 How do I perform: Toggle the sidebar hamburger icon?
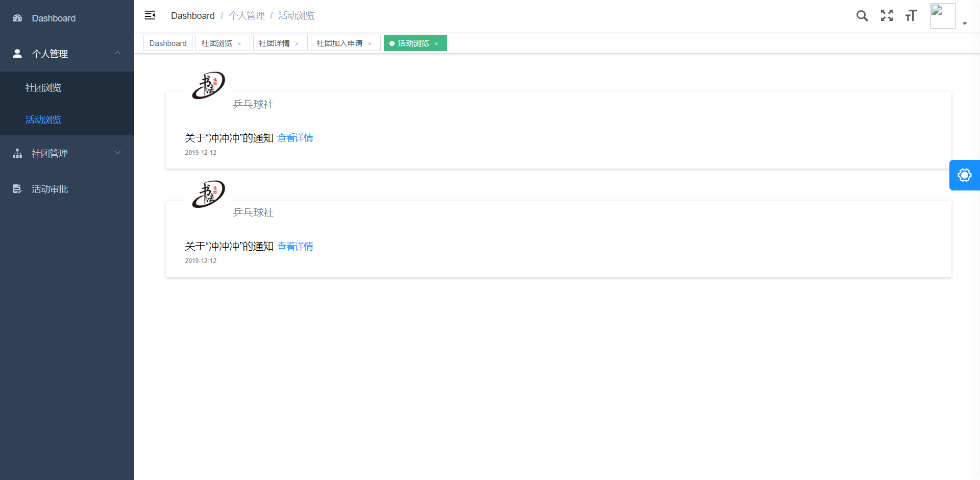[150, 15]
